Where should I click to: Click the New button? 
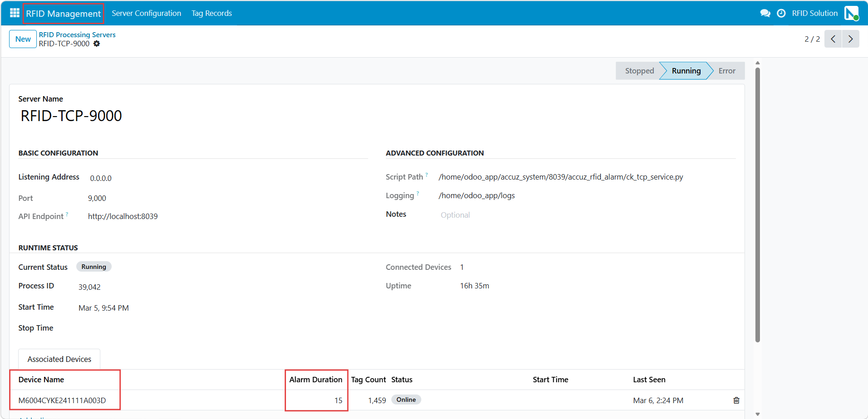(x=23, y=39)
